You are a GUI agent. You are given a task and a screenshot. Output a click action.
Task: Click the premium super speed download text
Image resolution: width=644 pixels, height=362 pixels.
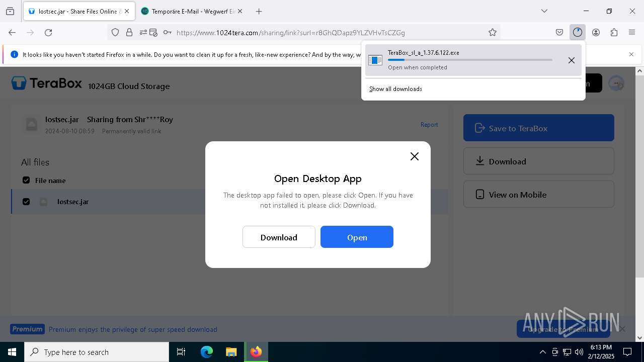coord(133,329)
